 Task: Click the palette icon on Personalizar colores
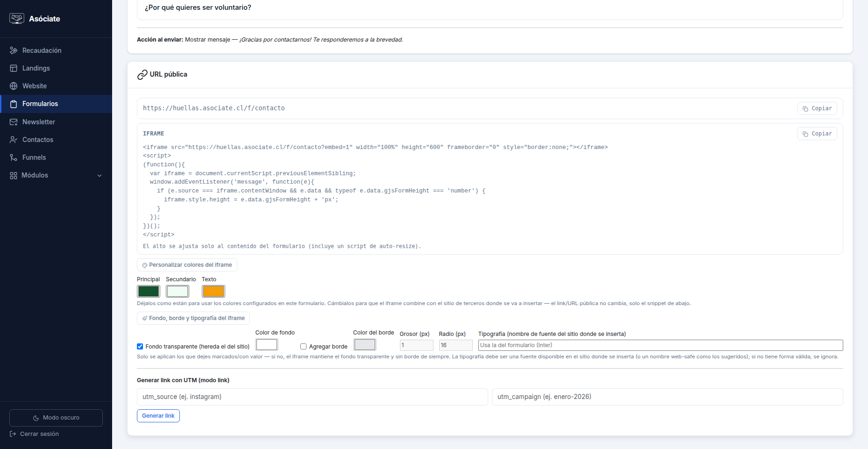[x=145, y=265]
